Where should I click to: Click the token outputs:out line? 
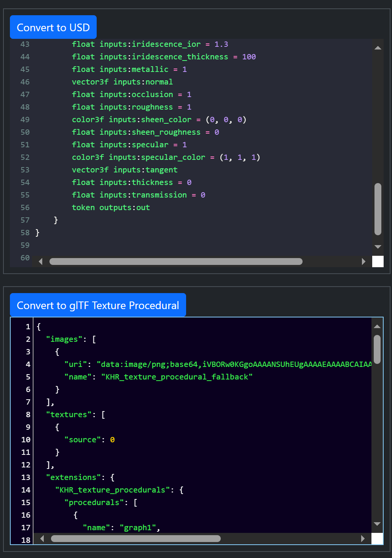111,207
